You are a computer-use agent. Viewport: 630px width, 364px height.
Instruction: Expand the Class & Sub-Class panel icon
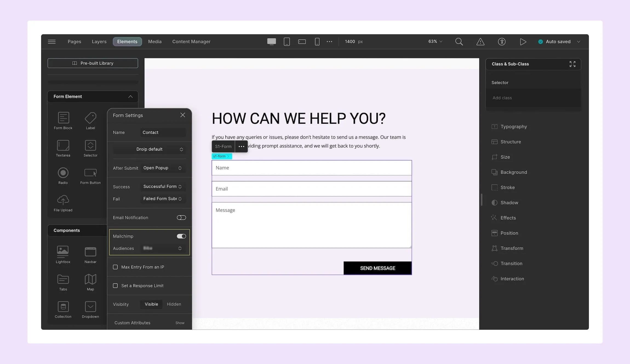pos(572,64)
